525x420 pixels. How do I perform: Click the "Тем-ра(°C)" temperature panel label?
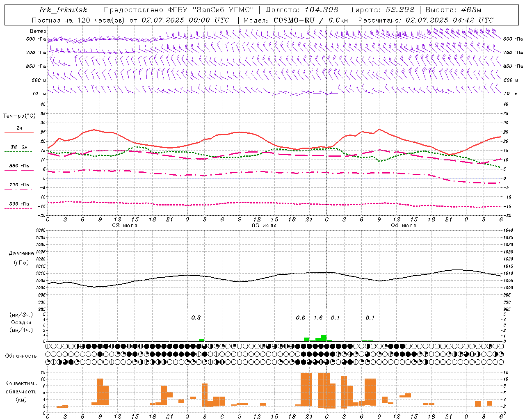tap(19, 116)
